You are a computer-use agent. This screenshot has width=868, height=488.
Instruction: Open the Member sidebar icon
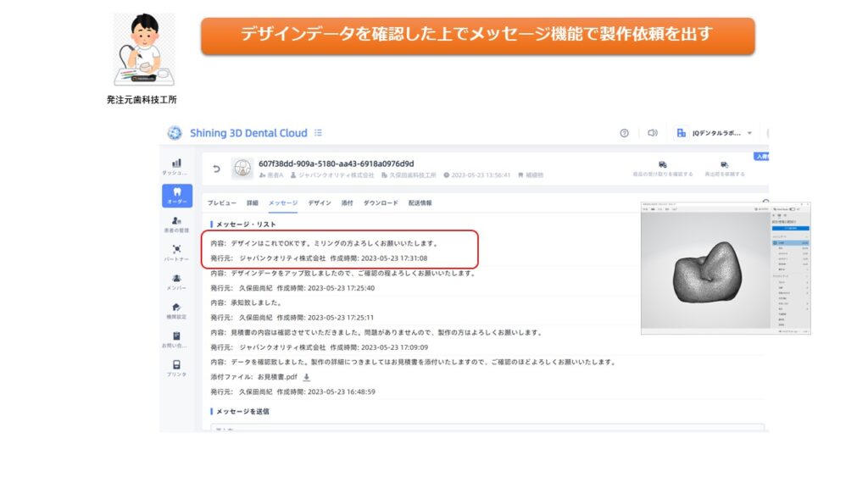tap(176, 280)
